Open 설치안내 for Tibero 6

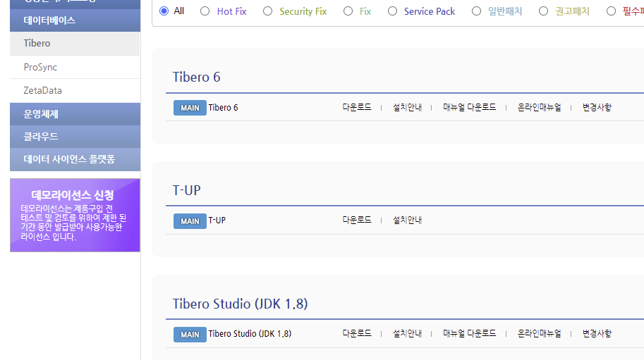pos(407,107)
